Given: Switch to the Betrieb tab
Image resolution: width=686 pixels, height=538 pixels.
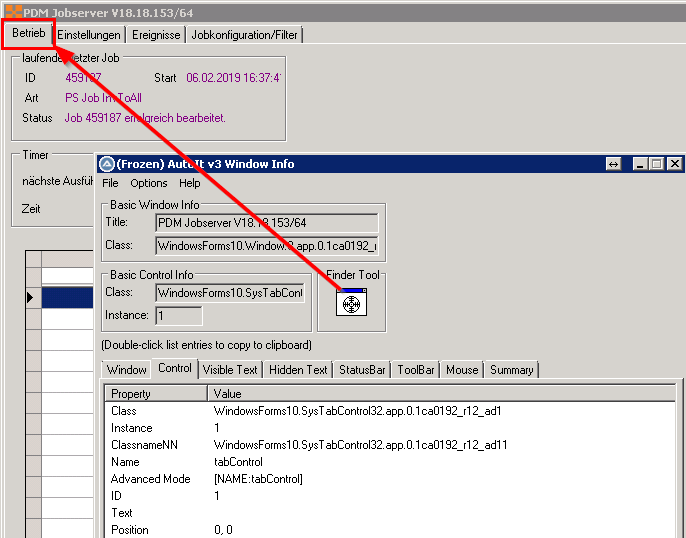Looking at the screenshot, I should [28, 33].
